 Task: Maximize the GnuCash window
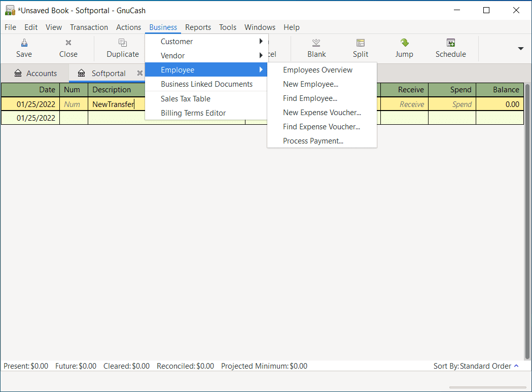[x=486, y=10]
